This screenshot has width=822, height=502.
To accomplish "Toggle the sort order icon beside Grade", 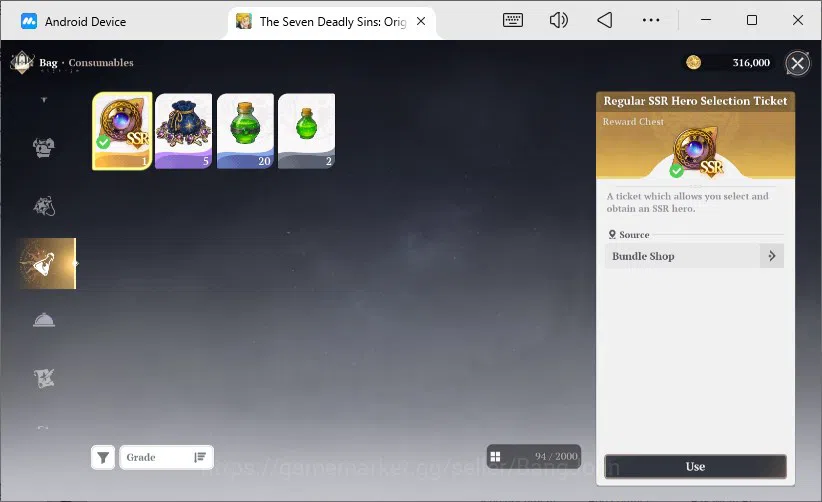I will click(200, 457).
